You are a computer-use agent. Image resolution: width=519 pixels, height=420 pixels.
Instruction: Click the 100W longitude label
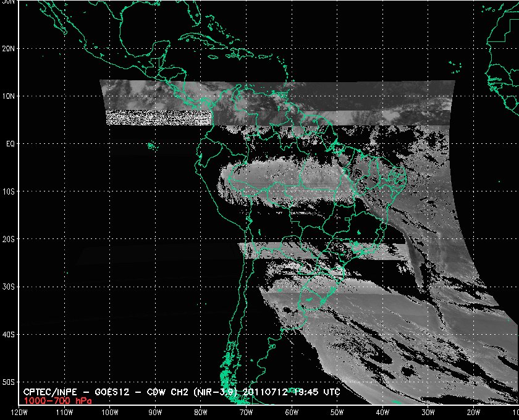coord(109,412)
